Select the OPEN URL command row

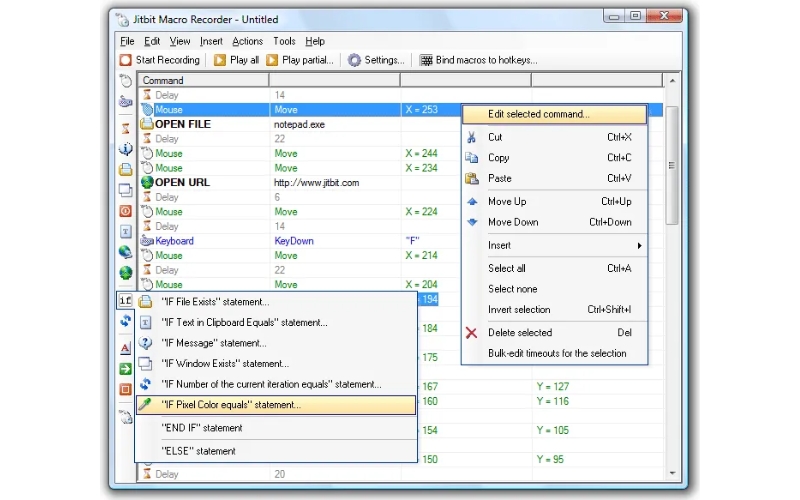[301, 183]
